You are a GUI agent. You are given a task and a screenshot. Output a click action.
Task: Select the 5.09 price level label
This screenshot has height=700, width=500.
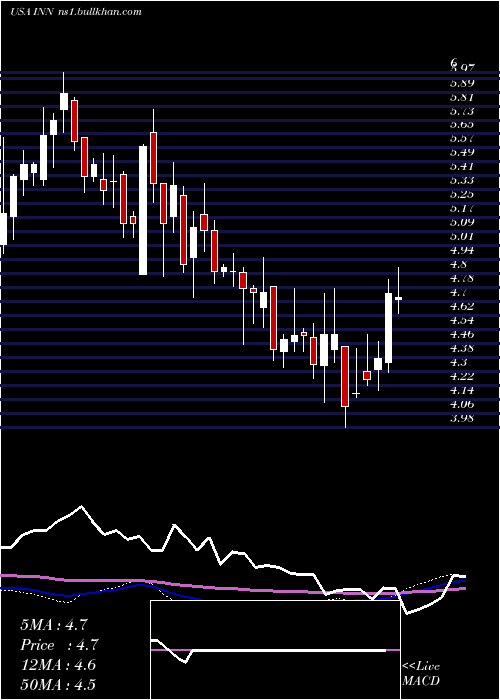pos(462,222)
